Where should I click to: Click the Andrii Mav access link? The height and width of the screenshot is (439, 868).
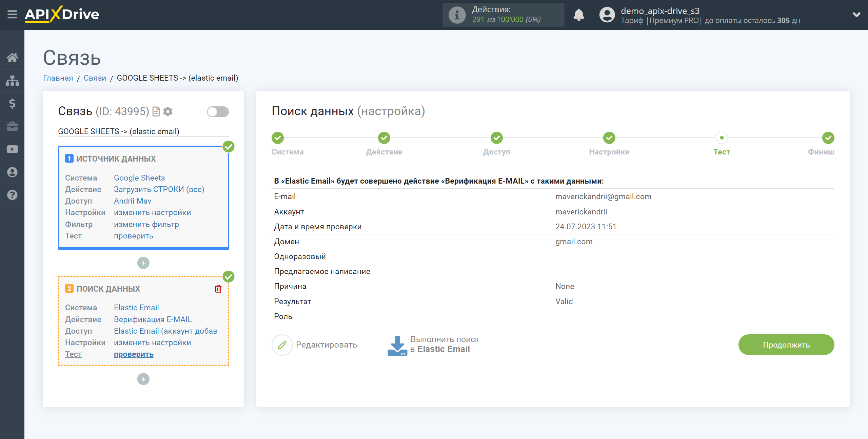(x=133, y=201)
